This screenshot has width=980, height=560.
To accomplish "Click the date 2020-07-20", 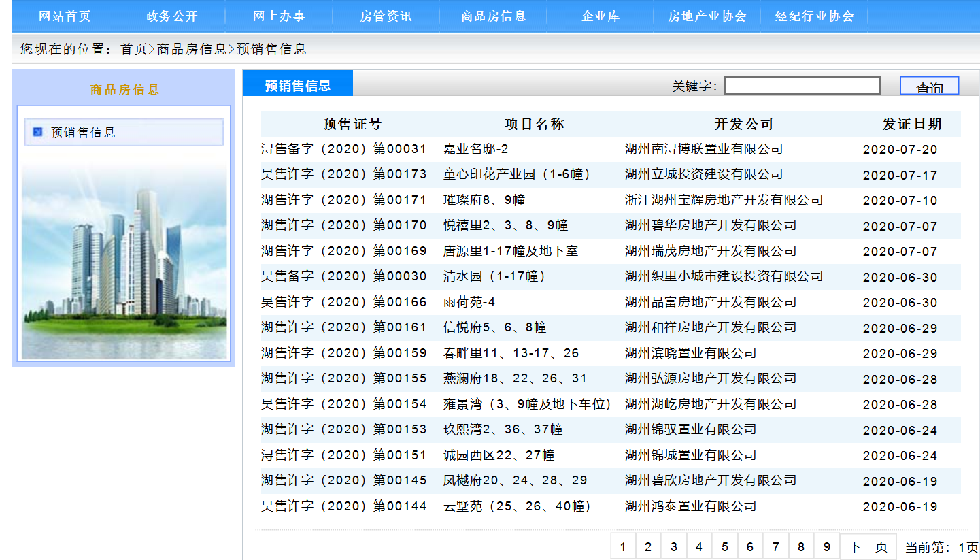I will point(900,150).
